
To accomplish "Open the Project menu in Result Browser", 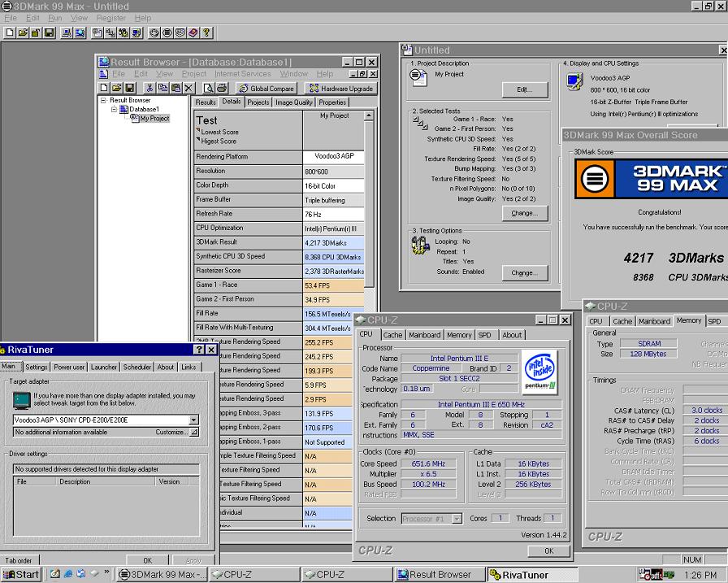I will [x=193, y=74].
